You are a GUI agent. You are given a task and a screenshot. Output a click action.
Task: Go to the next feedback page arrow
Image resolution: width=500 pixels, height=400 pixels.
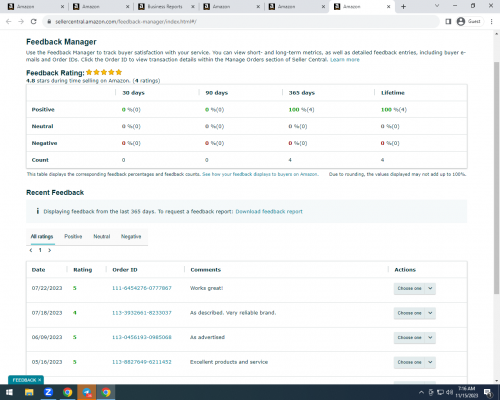[50, 250]
